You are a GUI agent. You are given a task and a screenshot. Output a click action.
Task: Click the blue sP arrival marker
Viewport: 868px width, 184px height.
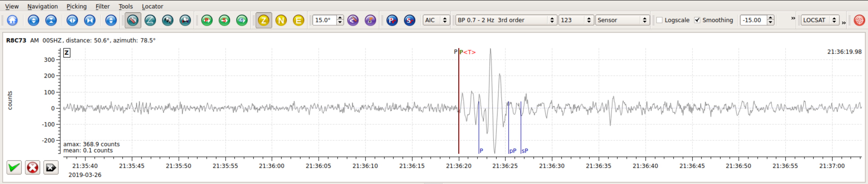click(524, 151)
